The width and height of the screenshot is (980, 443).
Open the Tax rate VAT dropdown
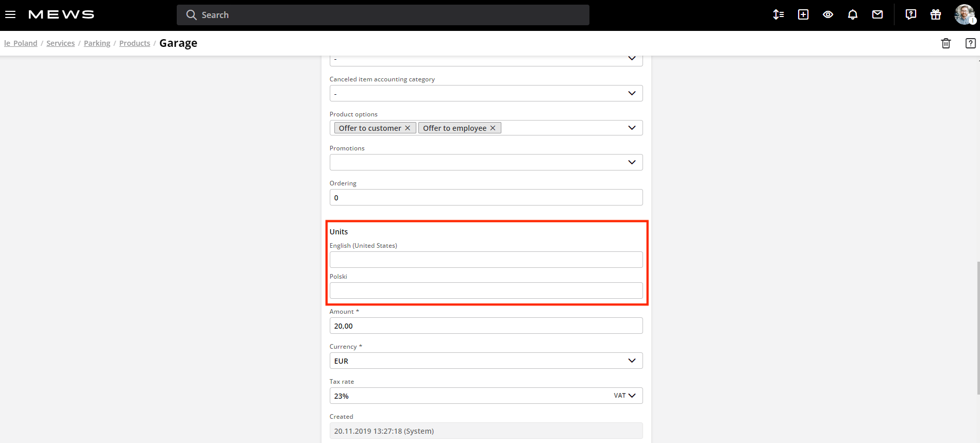(486, 396)
